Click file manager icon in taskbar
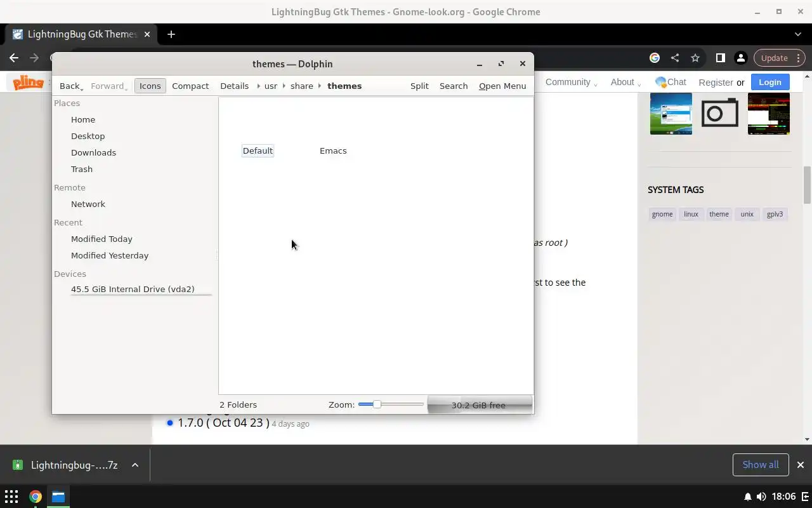 click(x=58, y=497)
